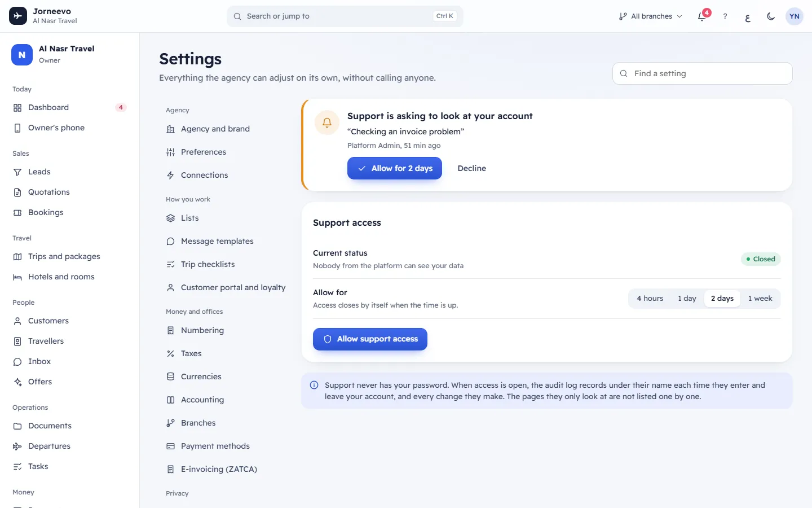812x508 pixels.
Task: Select the 4 hours duration
Action: (x=650, y=299)
